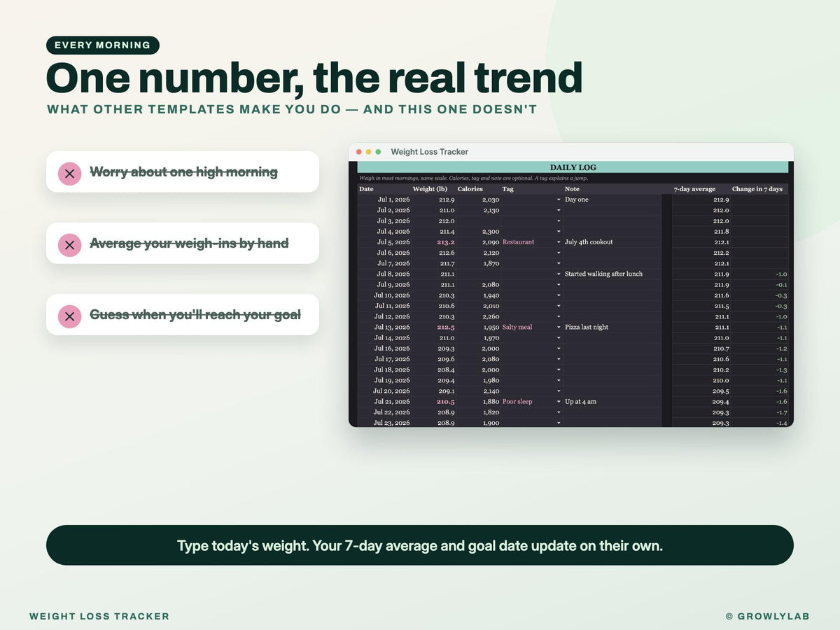Open the Tag dropdown for Jul 10, 2026
Image resolution: width=840 pixels, height=630 pixels.
click(559, 295)
